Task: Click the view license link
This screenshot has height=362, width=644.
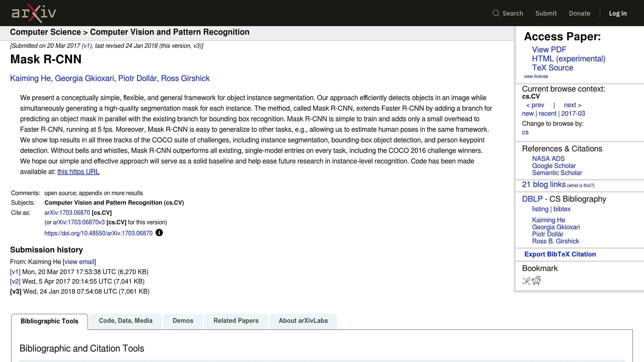Action: tap(536, 76)
